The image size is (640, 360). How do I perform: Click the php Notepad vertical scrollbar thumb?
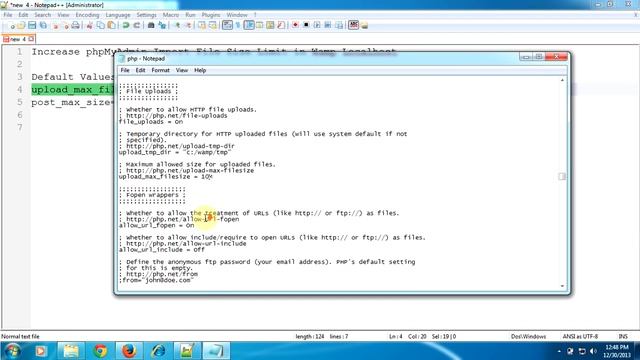coord(562,176)
